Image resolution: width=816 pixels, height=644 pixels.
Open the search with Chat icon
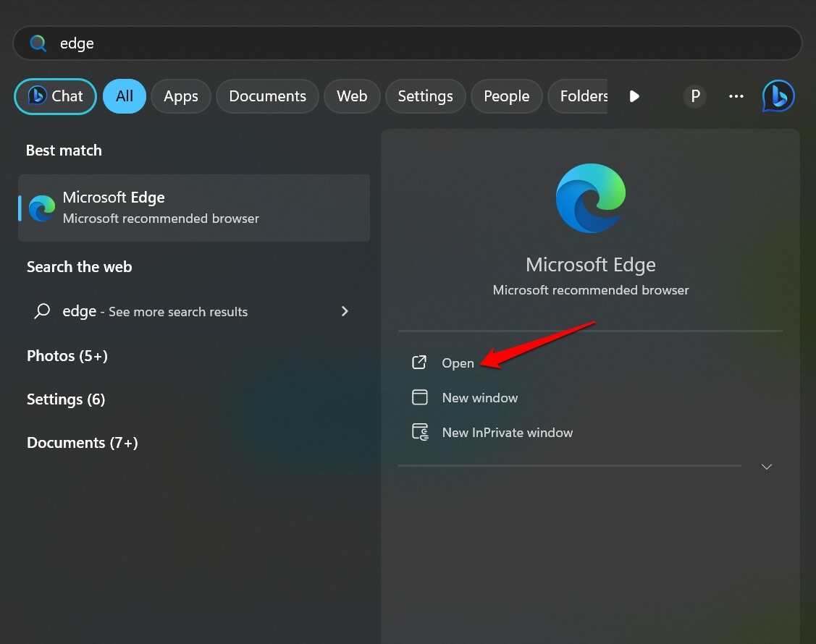click(54, 96)
